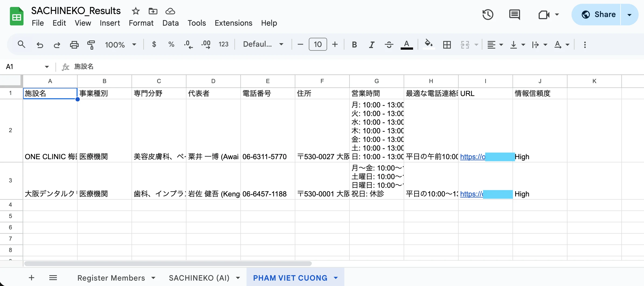The height and width of the screenshot is (286, 644).
Task: Click the font size input box
Action: [318, 44]
